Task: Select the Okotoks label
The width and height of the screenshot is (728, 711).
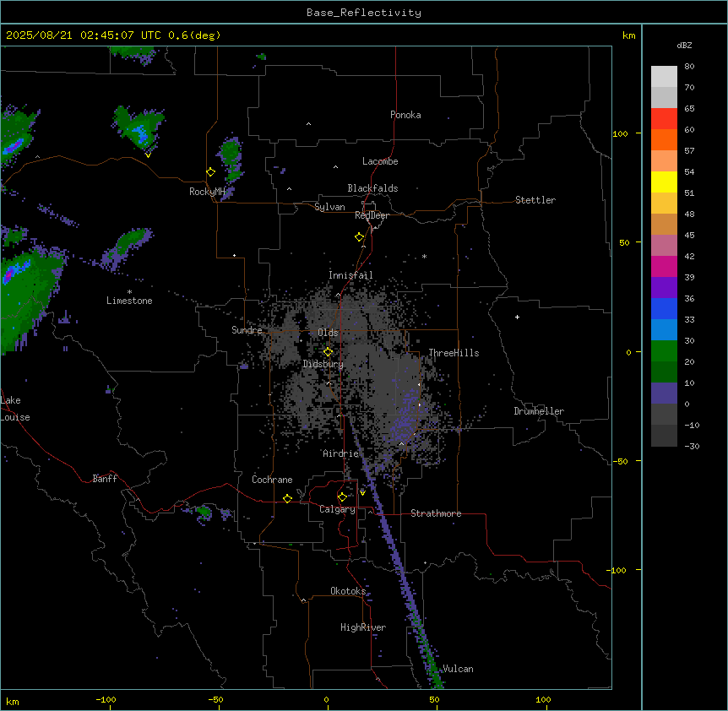Action: (x=348, y=591)
